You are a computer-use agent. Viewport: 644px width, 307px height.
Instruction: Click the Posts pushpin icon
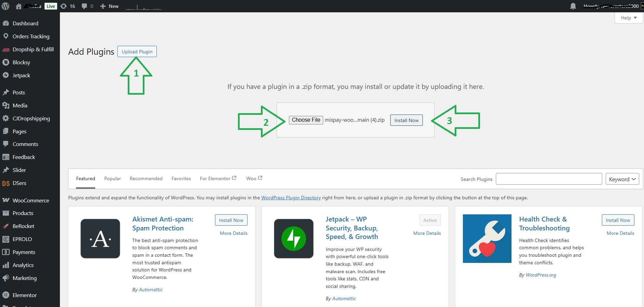coord(6,92)
